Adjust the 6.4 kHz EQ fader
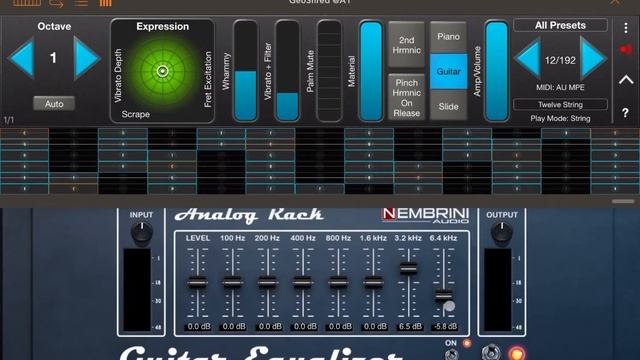 (x=443, y=295)
